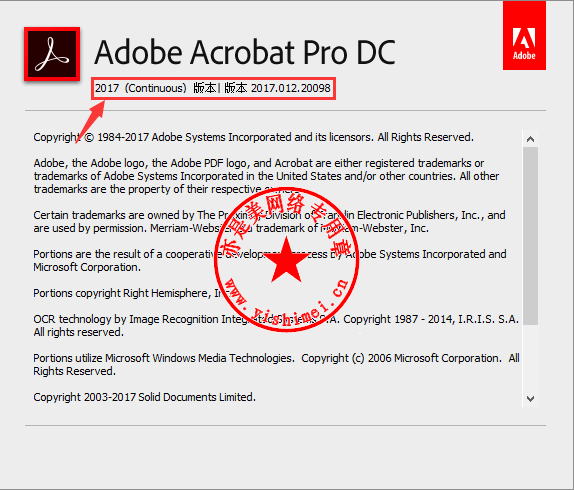Click the vertical scrollbar thumb

[530, 236]
